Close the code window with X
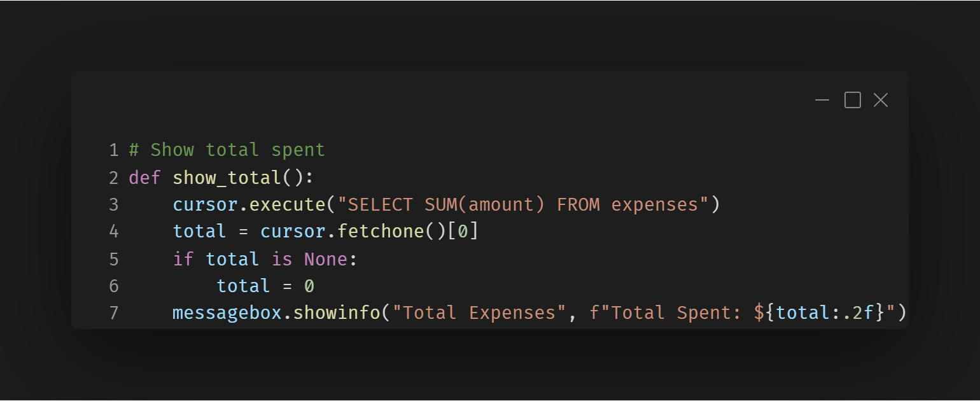The height and width of the screenshot is (401, 980). point(881,100)
